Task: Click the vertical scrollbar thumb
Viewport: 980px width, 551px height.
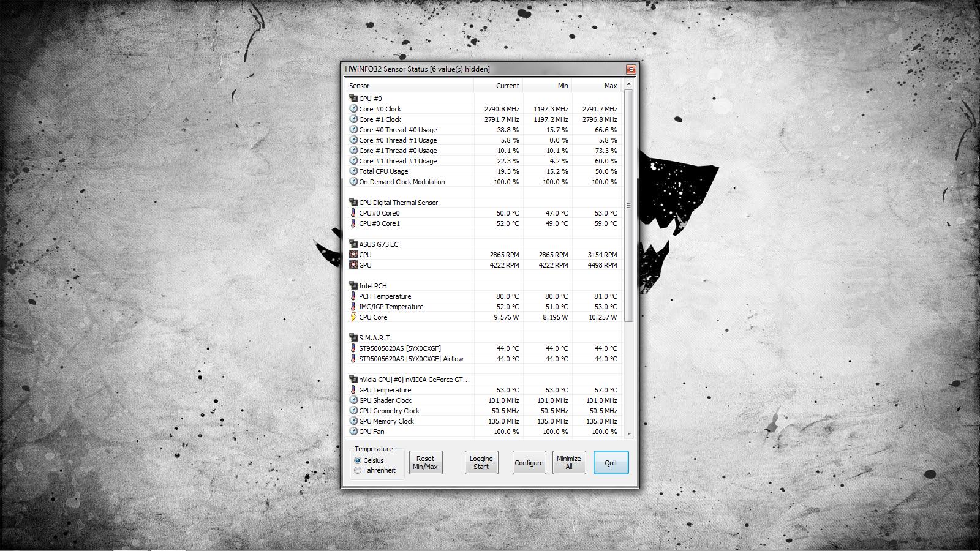Action: click(628, 206)
